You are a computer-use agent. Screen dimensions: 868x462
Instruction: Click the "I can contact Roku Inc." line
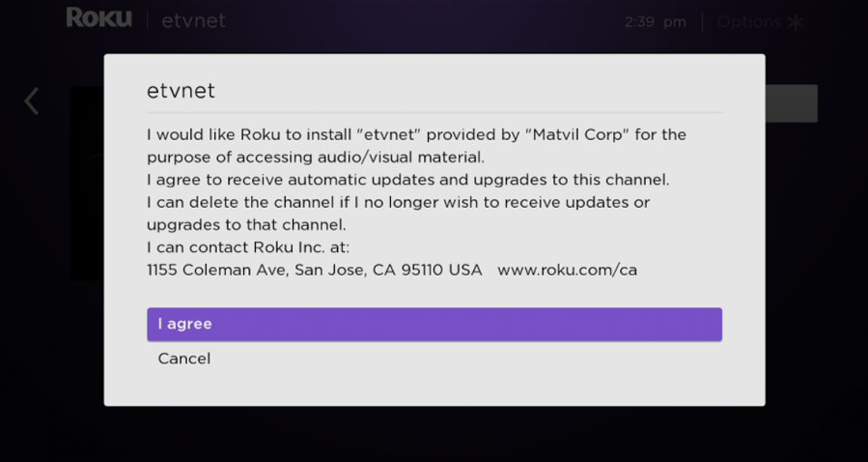(248, 247)
